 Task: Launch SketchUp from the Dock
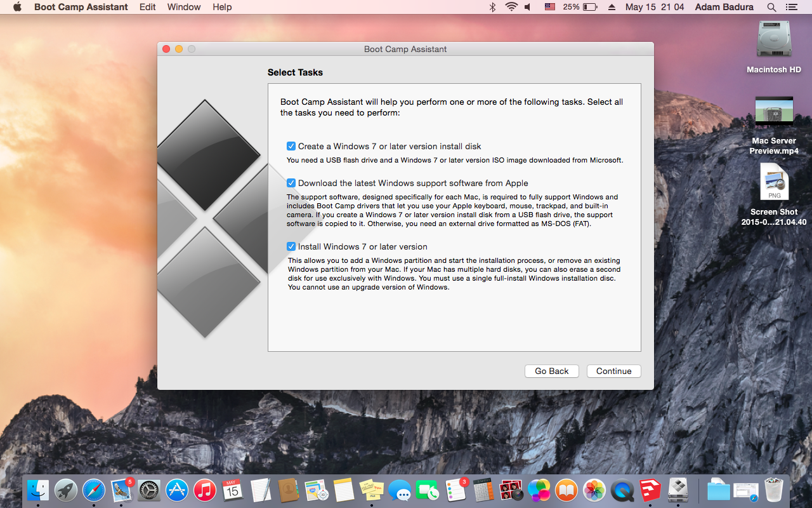(x=650, y=490)
